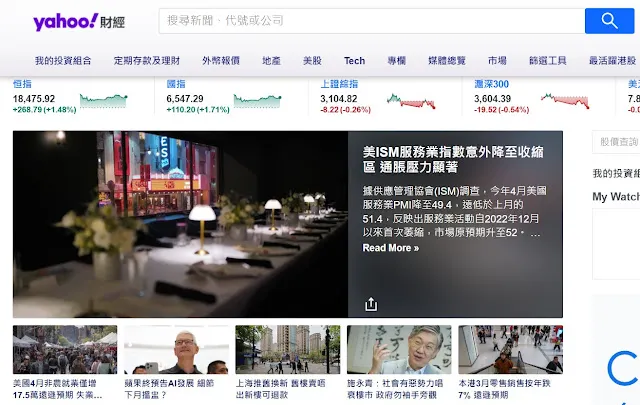Select the 外幣報價 navigation item

click(x=221, y=61)
